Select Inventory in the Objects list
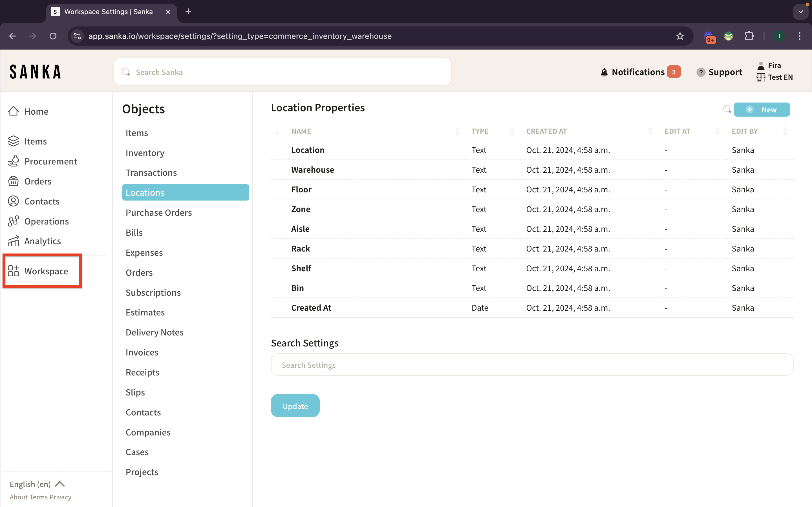812x507 pixels. 145,153
